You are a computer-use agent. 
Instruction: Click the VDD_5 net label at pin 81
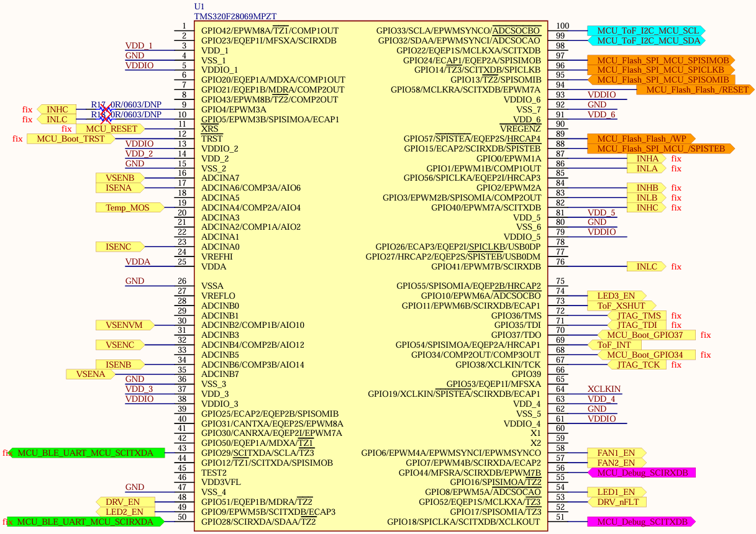[601, 212]
